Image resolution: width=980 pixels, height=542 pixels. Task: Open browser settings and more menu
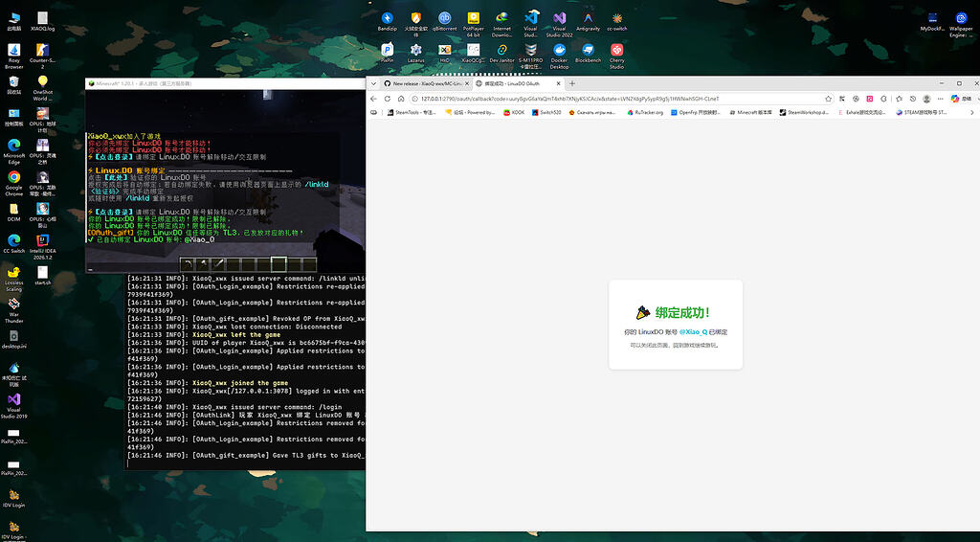[941, 99]
